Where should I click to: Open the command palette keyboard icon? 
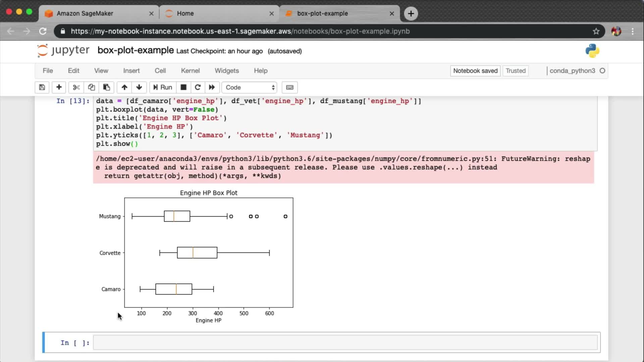(x=290, y=87)
